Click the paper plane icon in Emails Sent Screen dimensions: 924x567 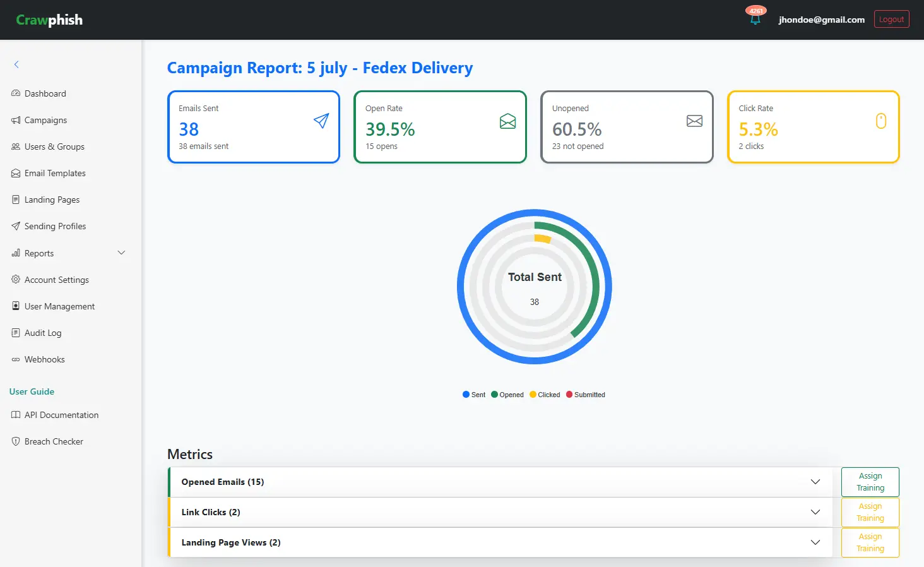point(321,121)
